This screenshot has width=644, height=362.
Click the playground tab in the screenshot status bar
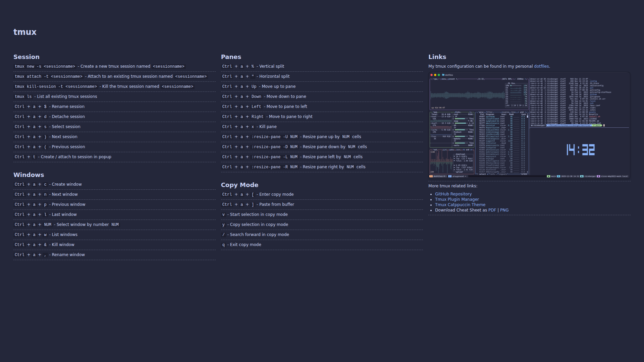[458, 176]
